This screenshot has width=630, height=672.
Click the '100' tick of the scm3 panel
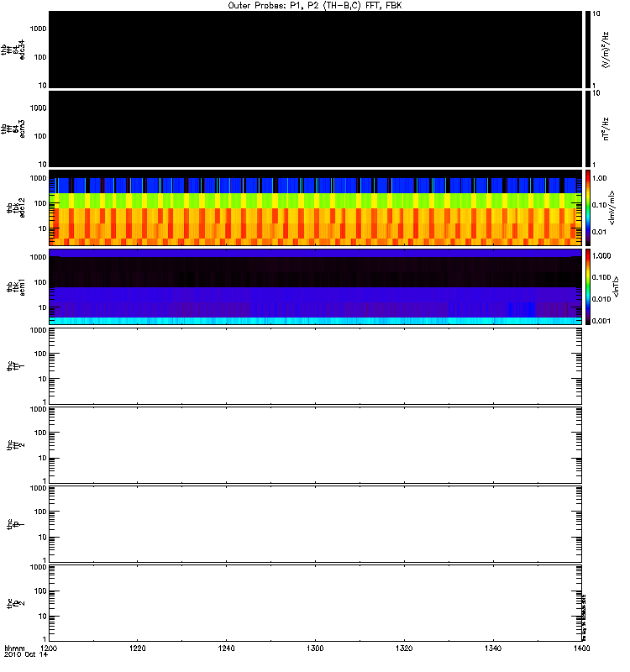click(40, 136)
